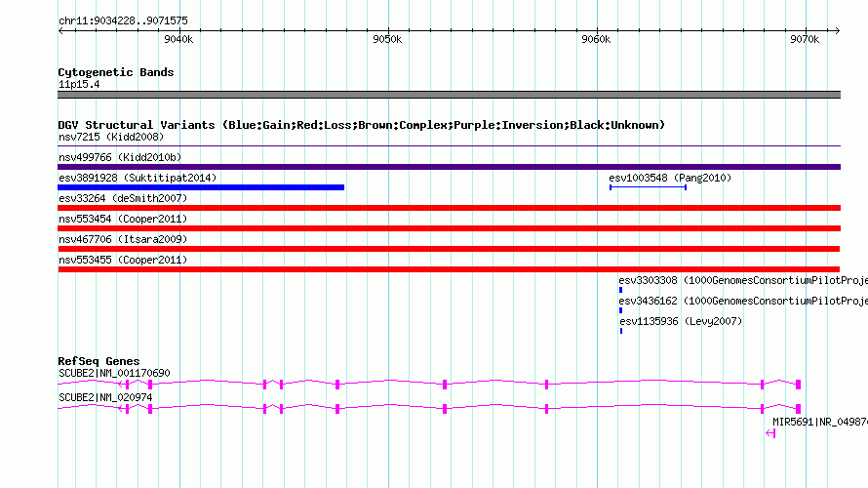Click the left arrow of the coordinate ruler
The height and width of the screenshot is (488, 868).
tap(61, 31)
